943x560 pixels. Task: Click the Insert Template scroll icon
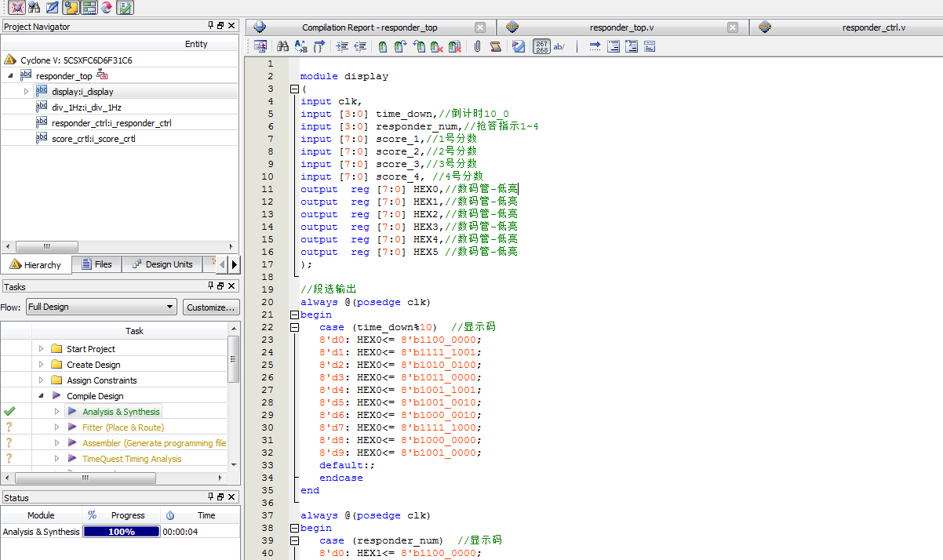pyautogui.click(x=495, y=47)
